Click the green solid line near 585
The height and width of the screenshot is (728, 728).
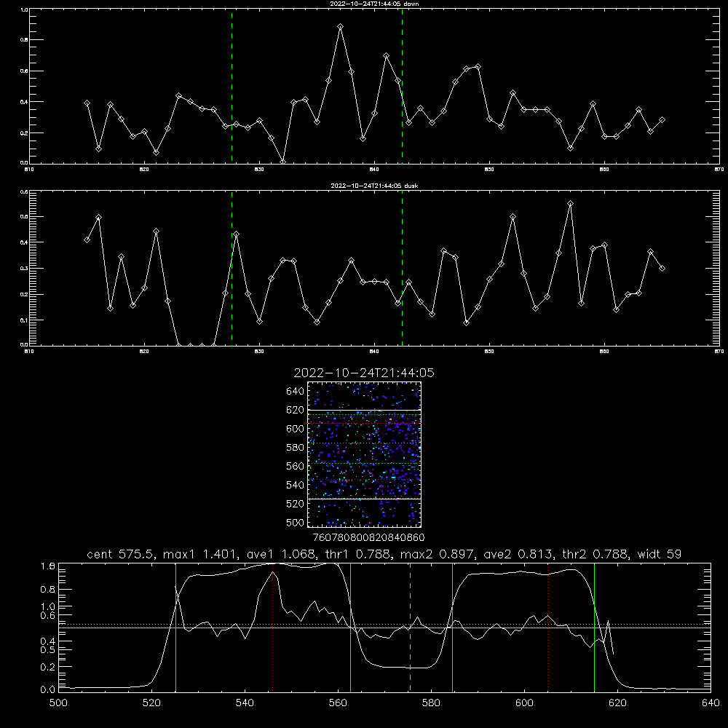tap(452, 627)
